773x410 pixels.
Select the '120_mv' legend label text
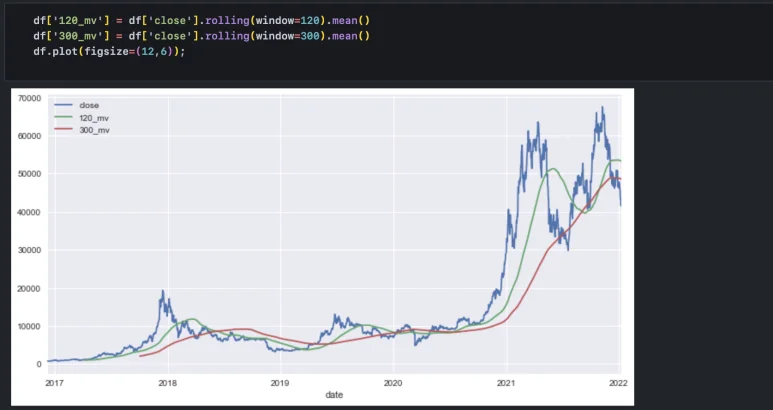coord(94,118)
